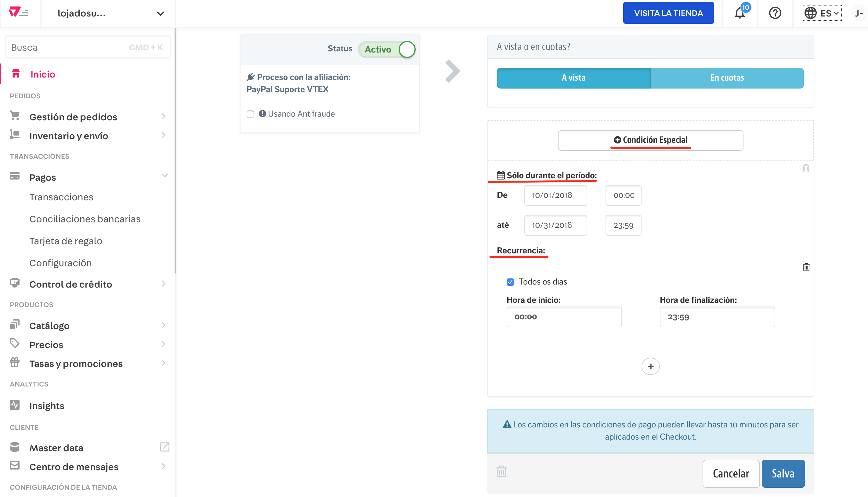Uncheck the Todos os dias checkbox

coord(510,281)
